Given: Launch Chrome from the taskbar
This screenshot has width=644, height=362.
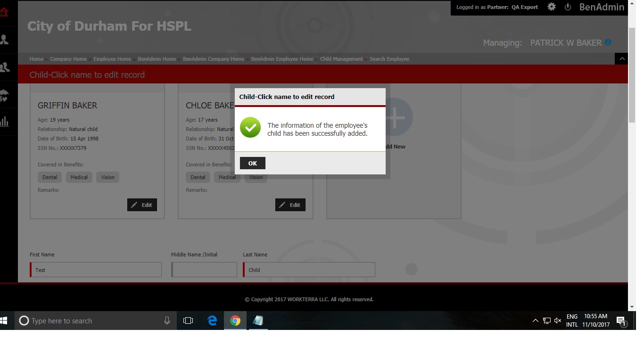Looking at the screenshot, I should [235, 321].
